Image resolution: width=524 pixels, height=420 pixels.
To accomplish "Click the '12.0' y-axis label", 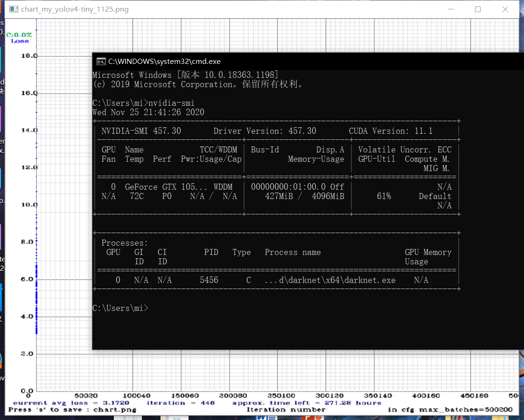I will pos(29,167).
